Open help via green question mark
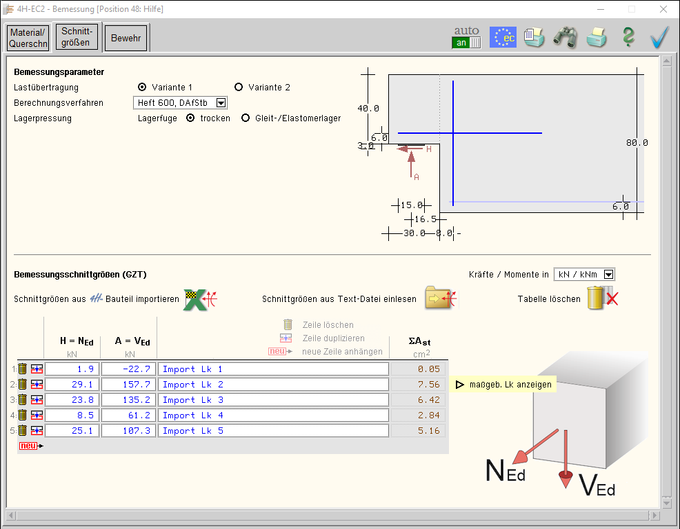Image resolution: width=680 pixels, height=529 pixels. (628, 38)
